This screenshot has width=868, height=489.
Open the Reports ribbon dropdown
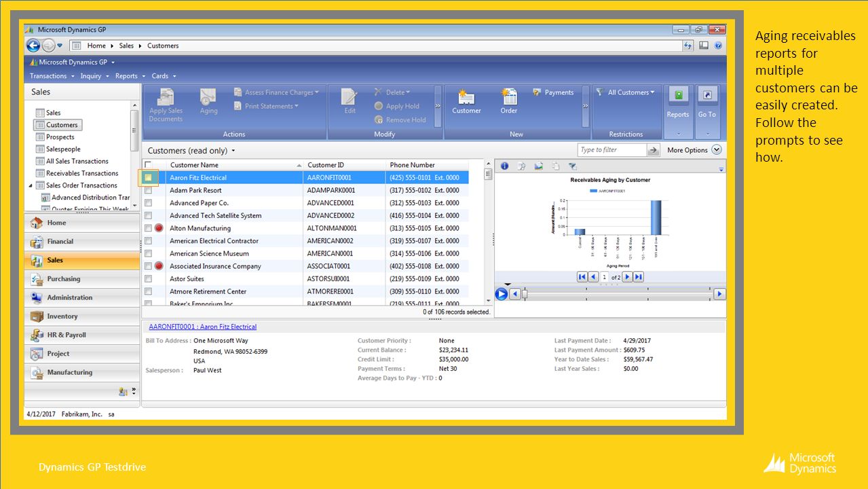[x=677, y=112]
